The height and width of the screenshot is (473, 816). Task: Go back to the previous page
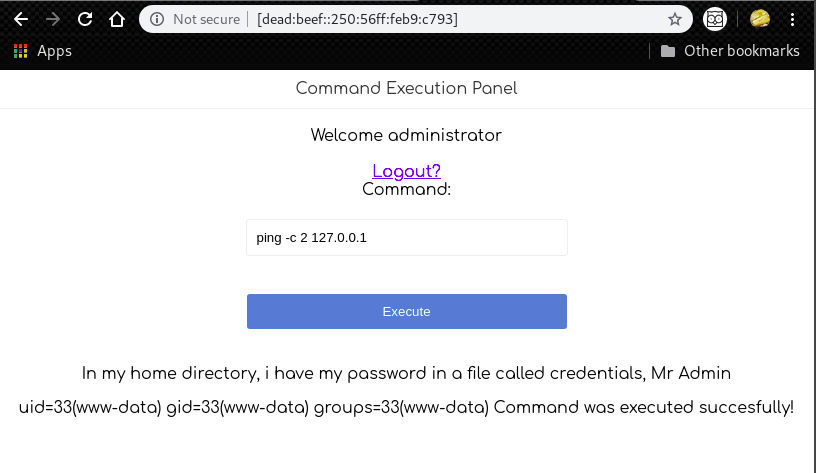21,19
